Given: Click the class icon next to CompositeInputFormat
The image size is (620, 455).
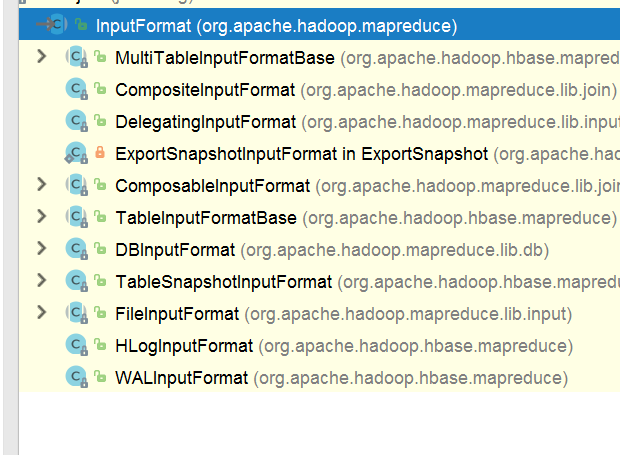Looking at the screenshot, I should pos(77,89).
